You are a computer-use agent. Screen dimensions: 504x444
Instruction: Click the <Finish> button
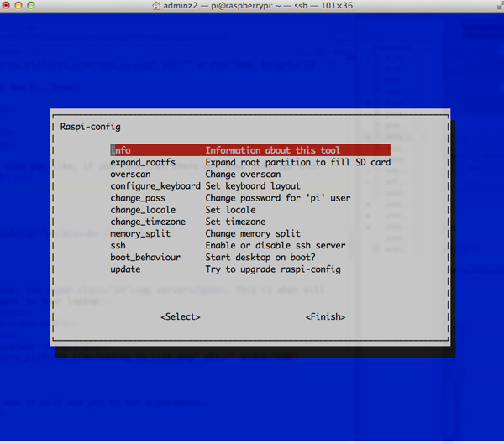click(x=325, y=316)
